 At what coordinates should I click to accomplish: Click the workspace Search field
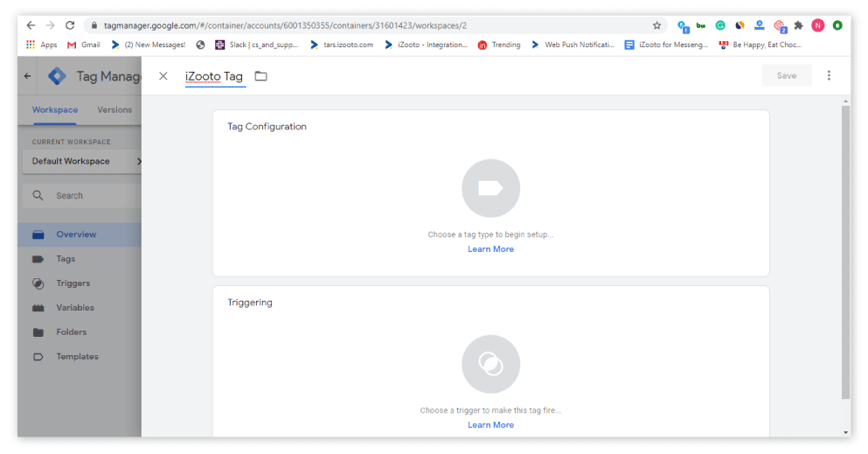(82, 195)
